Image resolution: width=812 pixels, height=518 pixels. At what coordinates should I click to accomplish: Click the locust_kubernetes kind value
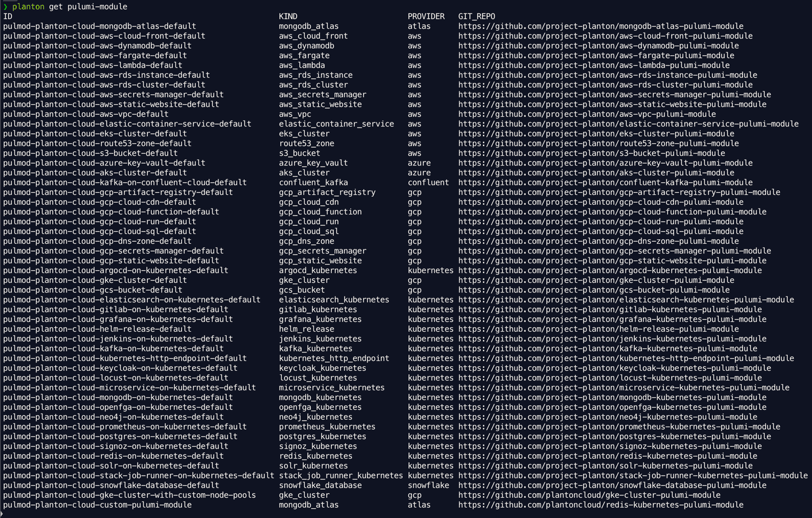[x=318, y=378]
